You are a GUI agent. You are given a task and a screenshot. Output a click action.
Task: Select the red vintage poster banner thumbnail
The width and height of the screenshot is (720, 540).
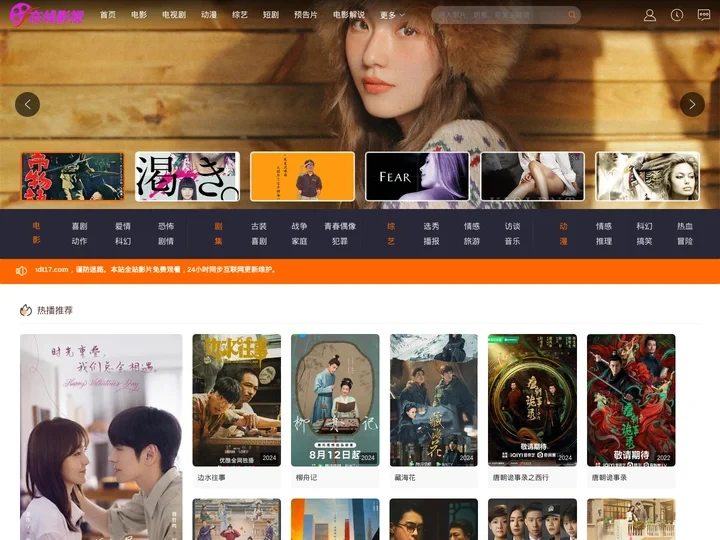(x=73, y=177)
